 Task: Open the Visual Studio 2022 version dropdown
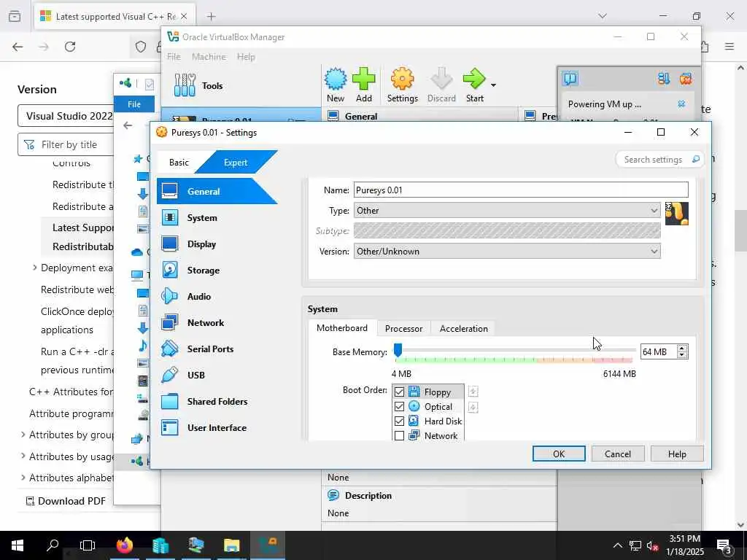66,116
